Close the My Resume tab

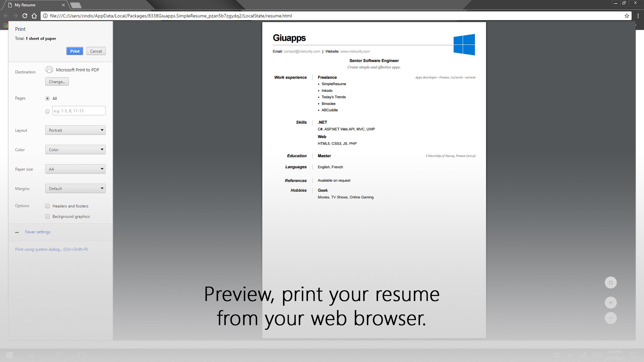click(x=63, y=5)
